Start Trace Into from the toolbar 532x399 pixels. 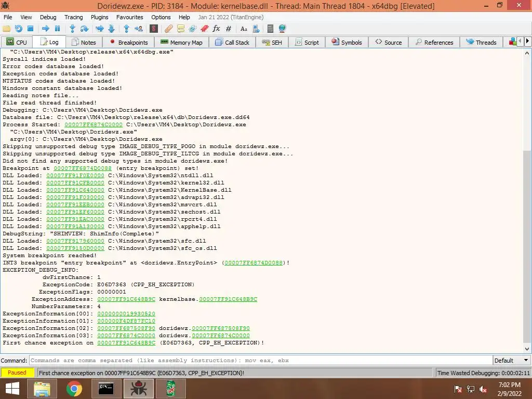pos(99,29)
